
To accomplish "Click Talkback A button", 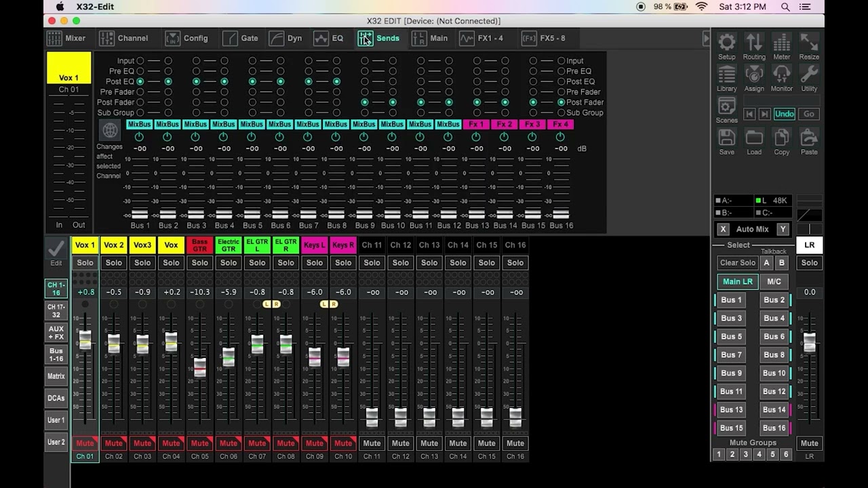I will (x=767, y=263).
